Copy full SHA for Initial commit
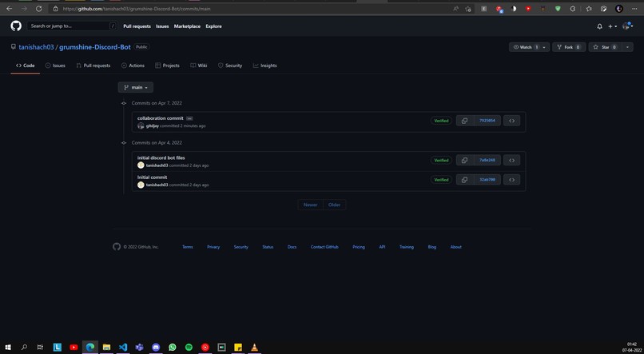Viewport: 644px width, 354px height. 464,180
